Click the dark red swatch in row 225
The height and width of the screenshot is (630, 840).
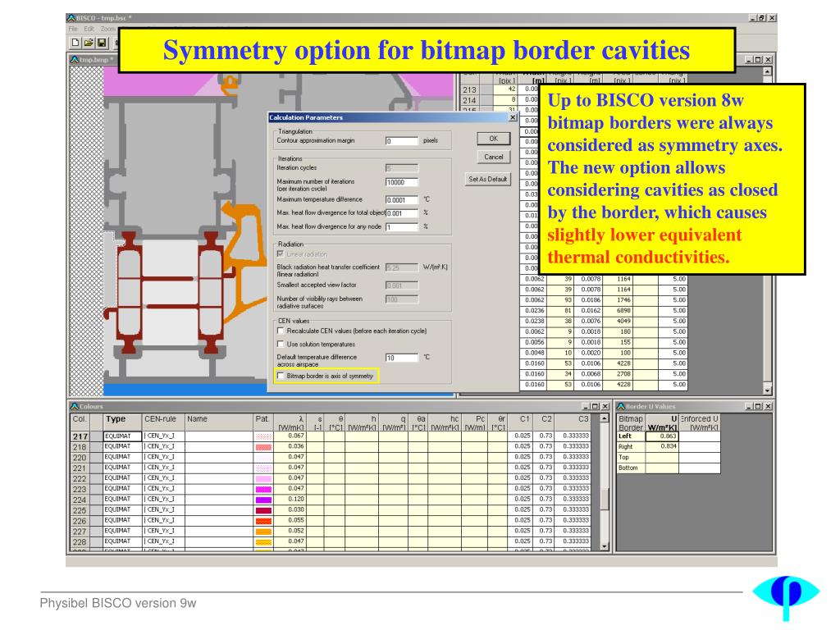(x=263, y=510)
